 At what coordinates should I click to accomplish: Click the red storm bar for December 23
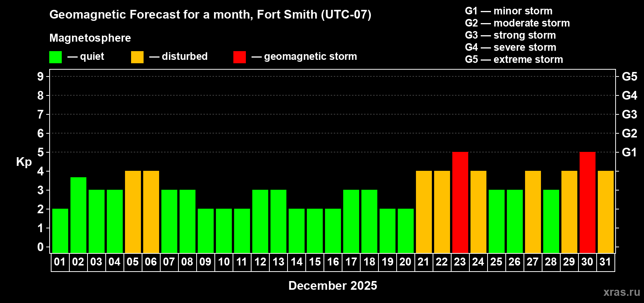pyautogui.click(x=460, y=202)
